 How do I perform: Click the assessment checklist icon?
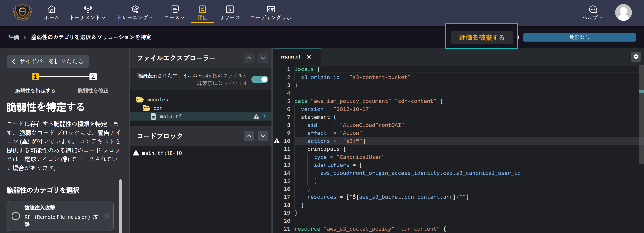202,9
